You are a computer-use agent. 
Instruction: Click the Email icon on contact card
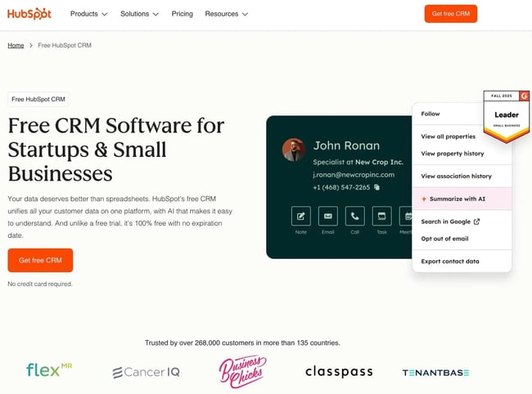[x=327, y=216]
